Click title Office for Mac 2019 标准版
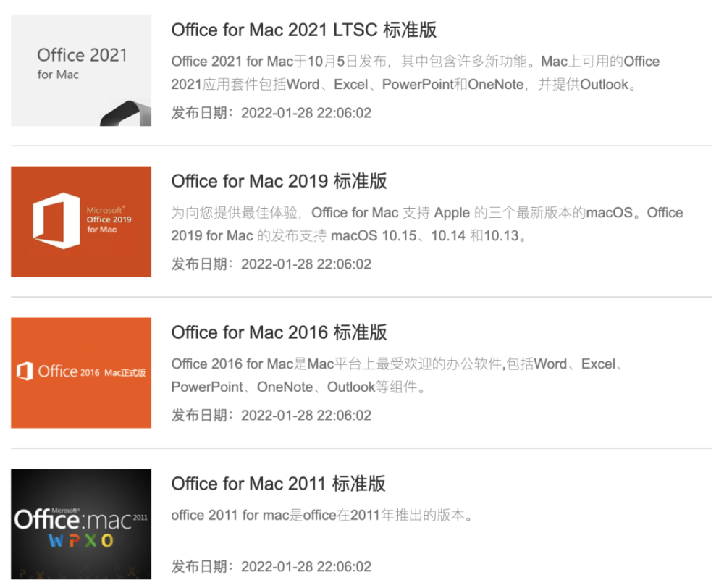Viewport: 724px width, 588px height. pos(279,181)
